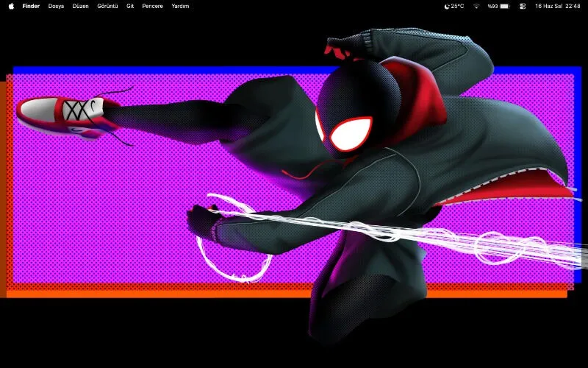Open the Düzen menu

pos(80,6)
